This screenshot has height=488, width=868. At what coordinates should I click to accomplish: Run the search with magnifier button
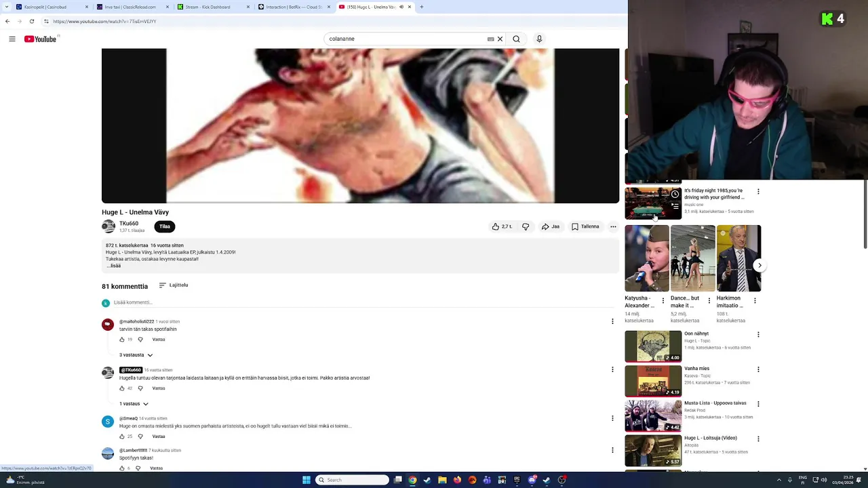[x=516, y=39]
